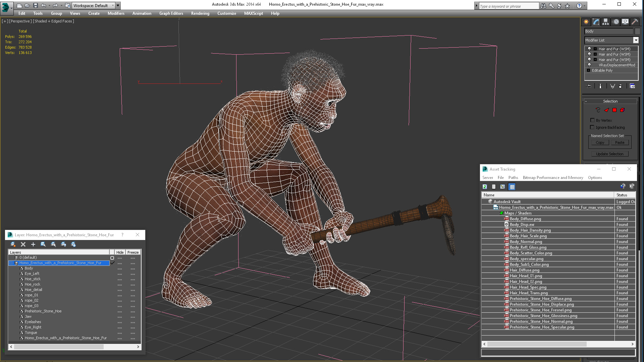Click the Asset Tracking Server tab
This screenshot has height=362, width=644.
click(487, 177)
